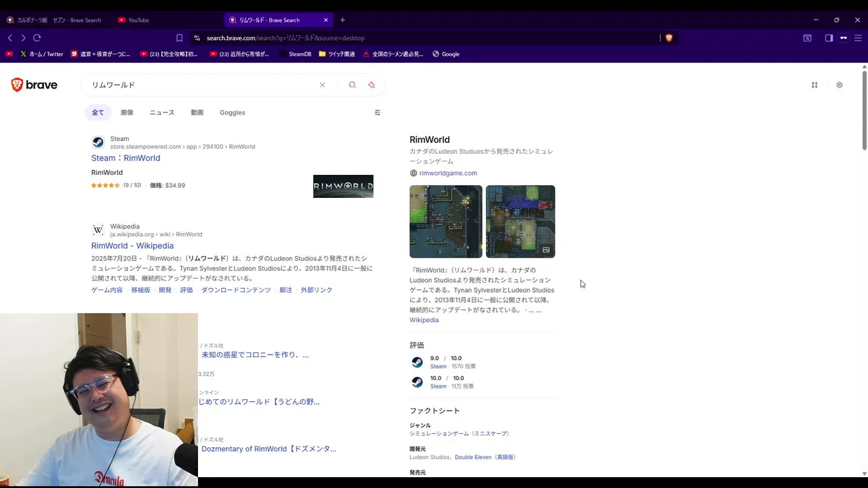Open the RimWorld - Wikipedia result
The width and height of the screenshot is (868, 488).
(x=132, y=245)
